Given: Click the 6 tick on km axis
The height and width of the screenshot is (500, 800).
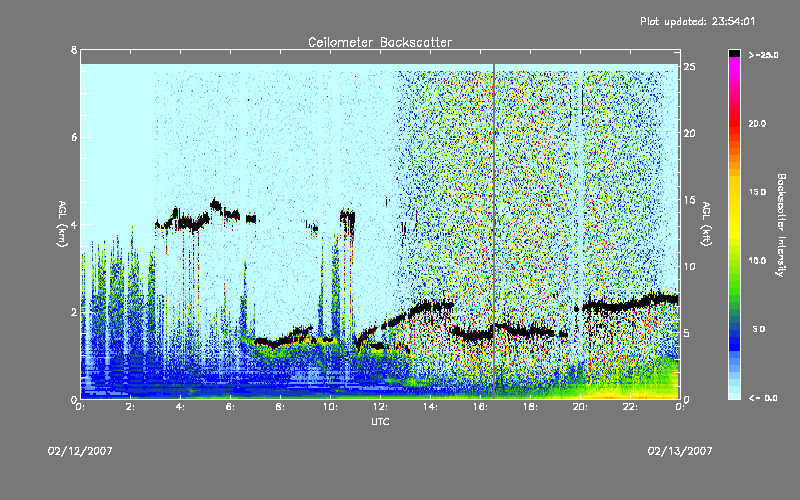Looking at the screenshot, I should tap(74, 137).
